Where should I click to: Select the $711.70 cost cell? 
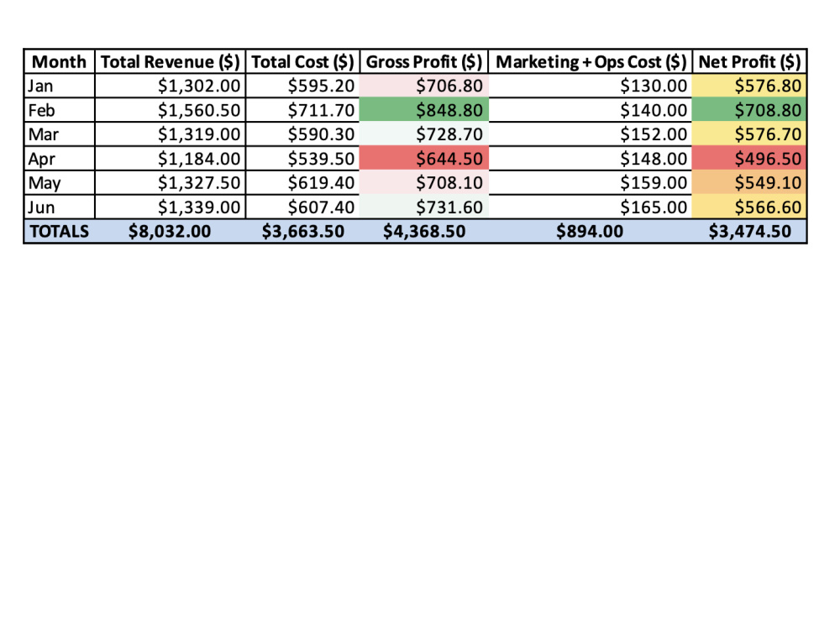click(302, 110)
